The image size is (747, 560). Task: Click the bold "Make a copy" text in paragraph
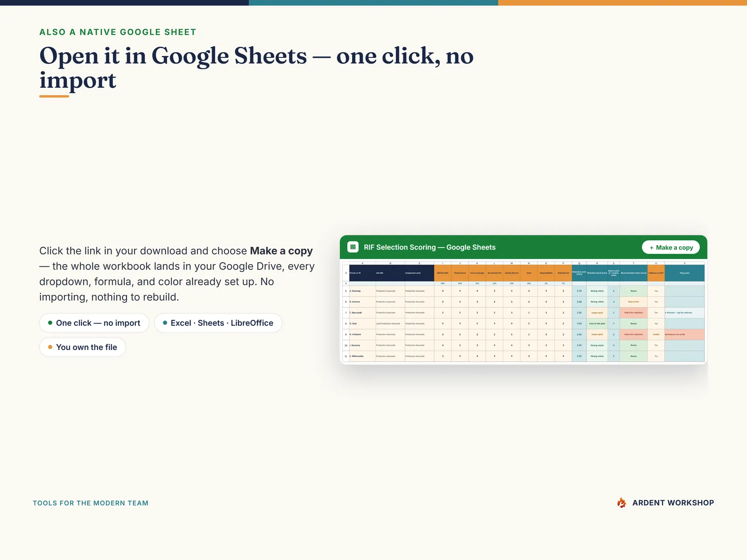pyautogui.click(x=281, y=251)
